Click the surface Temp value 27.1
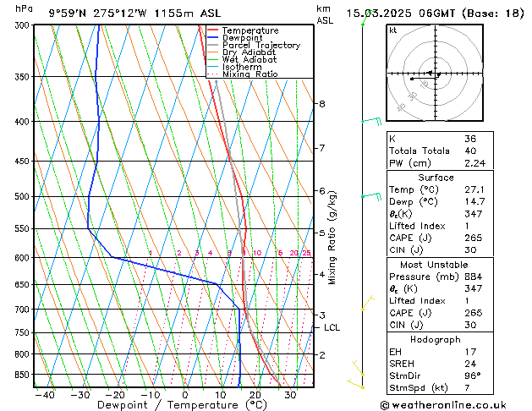 [x=474, y=189]
